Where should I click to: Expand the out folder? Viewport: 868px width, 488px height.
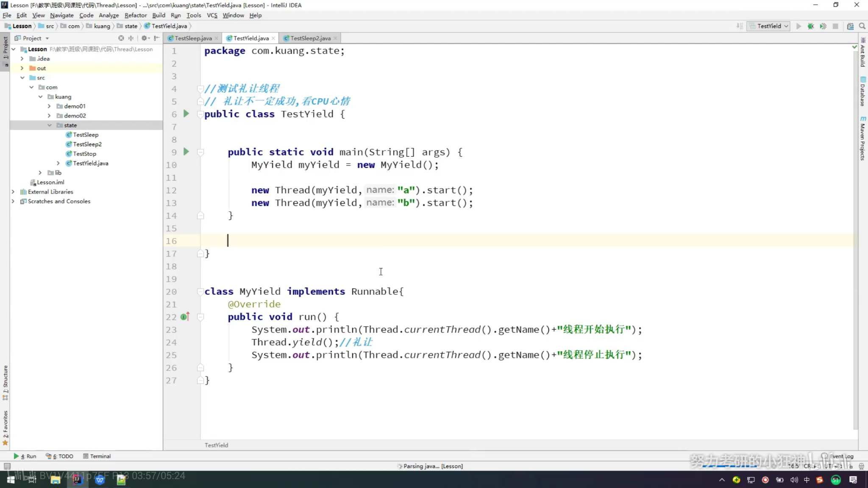click(x=22, y=68)
